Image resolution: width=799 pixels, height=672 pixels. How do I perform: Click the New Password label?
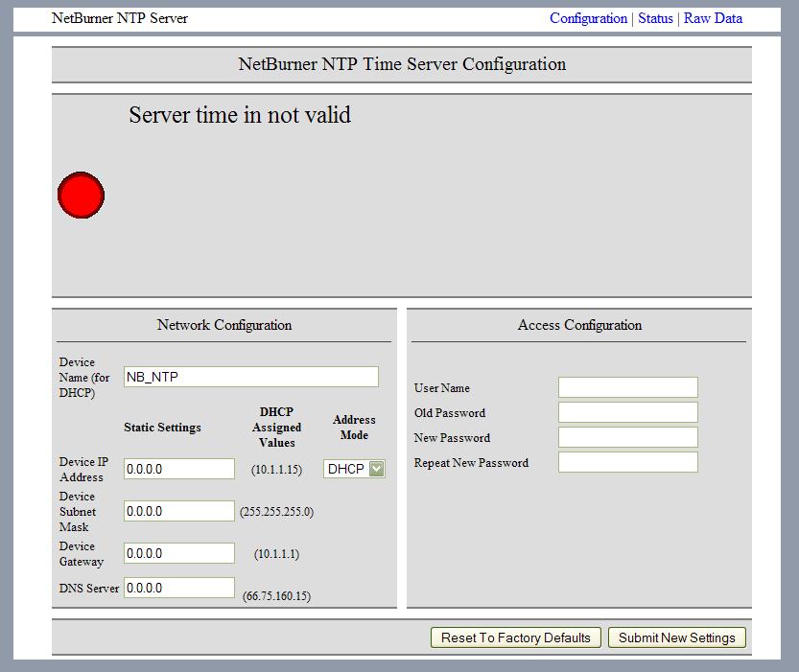click(x=452, y=438)
